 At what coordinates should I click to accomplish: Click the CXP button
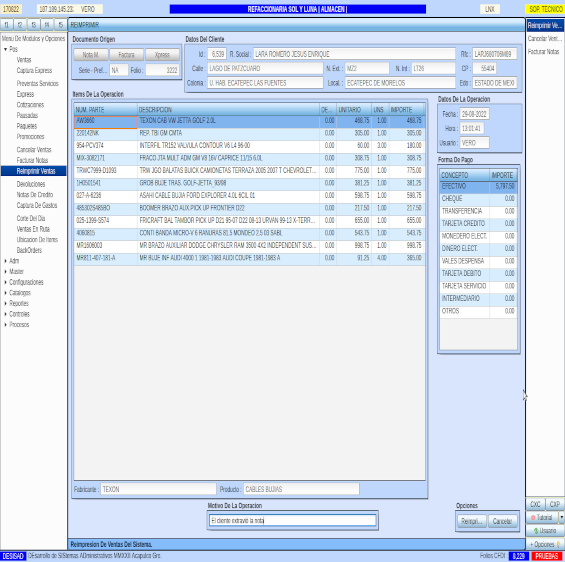coord(555,504)
